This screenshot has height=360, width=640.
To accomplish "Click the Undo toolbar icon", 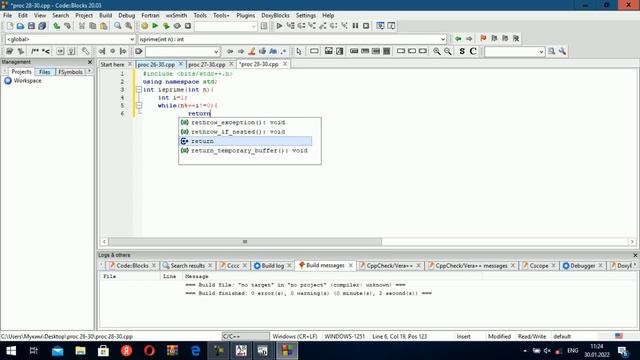I will click(x=56, y=26).
